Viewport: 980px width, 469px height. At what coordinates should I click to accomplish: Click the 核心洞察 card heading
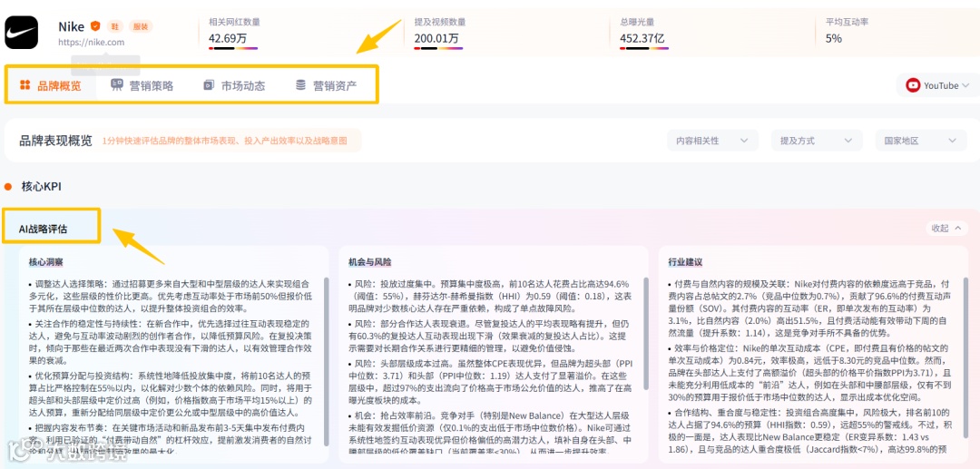coord(45,261)
